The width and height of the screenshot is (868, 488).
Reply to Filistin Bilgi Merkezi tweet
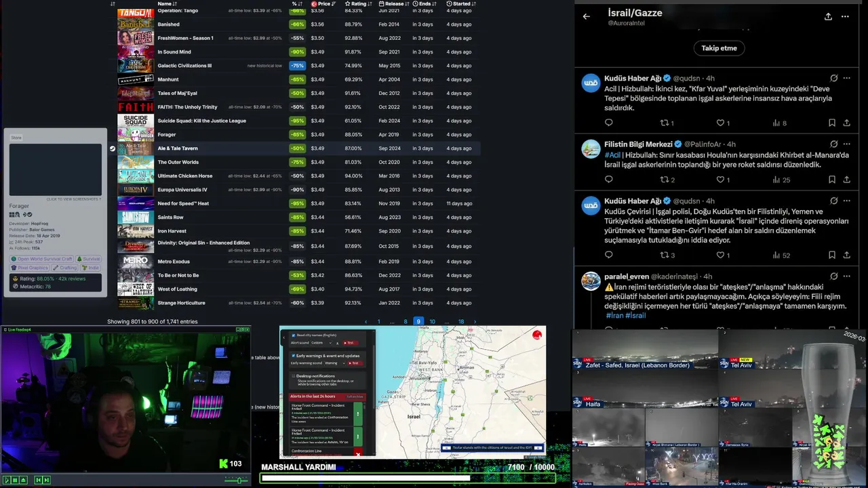pos(608,180)
